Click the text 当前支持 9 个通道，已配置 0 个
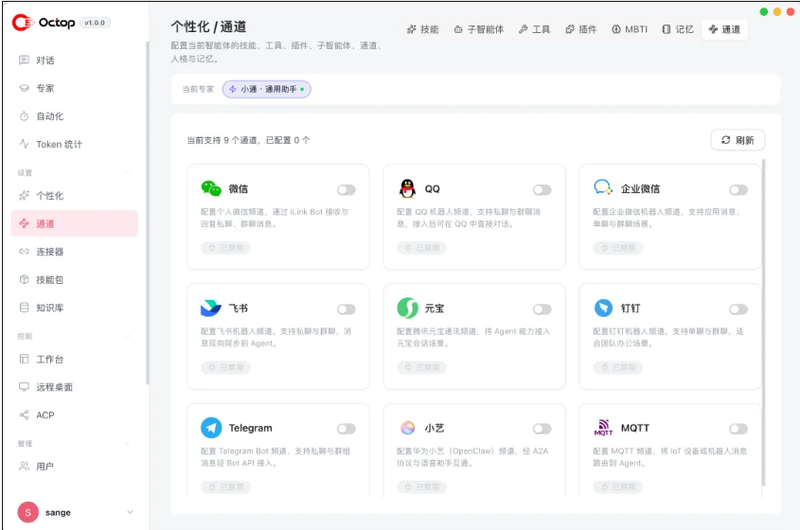The image size is (800, 530). 248,140
